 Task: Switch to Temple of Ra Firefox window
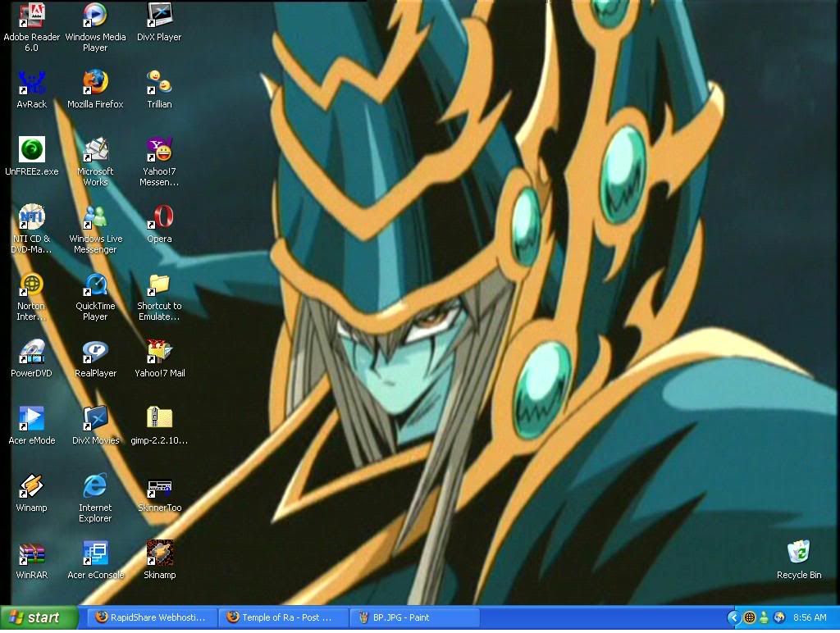click(x=284, y=617)
